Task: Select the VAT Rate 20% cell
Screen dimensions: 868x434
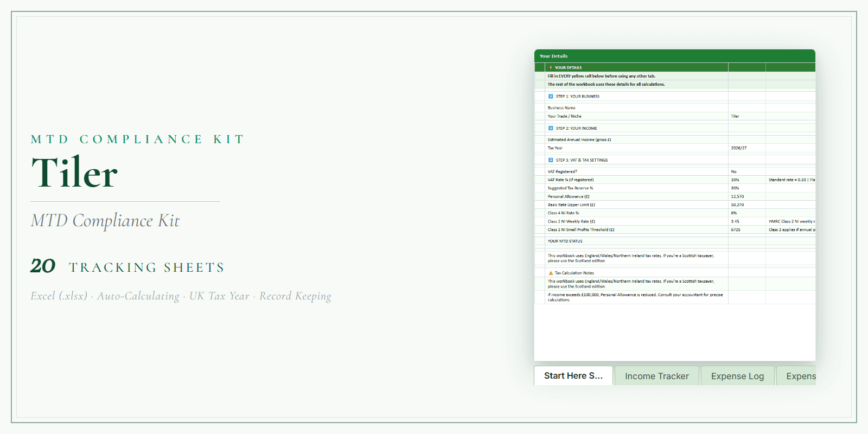Action: 746,180
